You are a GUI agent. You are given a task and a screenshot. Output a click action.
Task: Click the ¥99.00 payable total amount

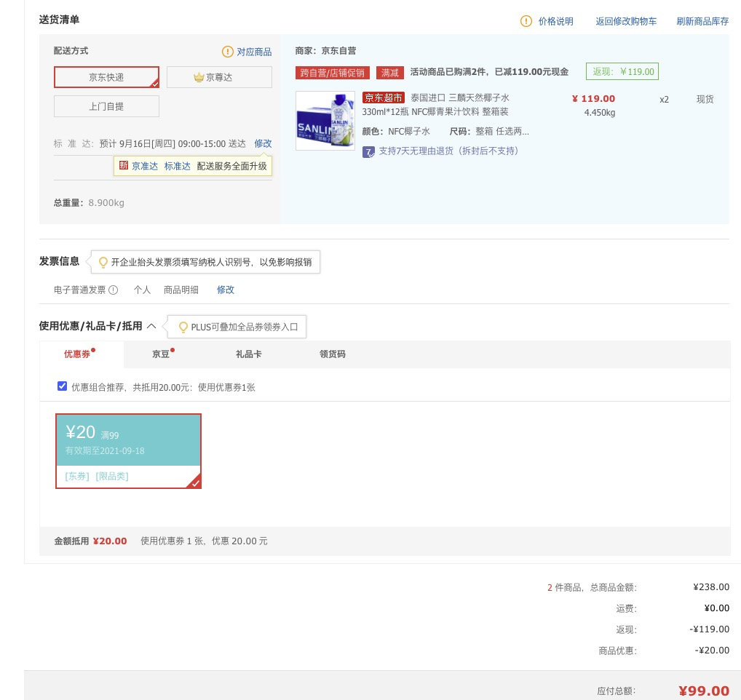tap(704, 691)
